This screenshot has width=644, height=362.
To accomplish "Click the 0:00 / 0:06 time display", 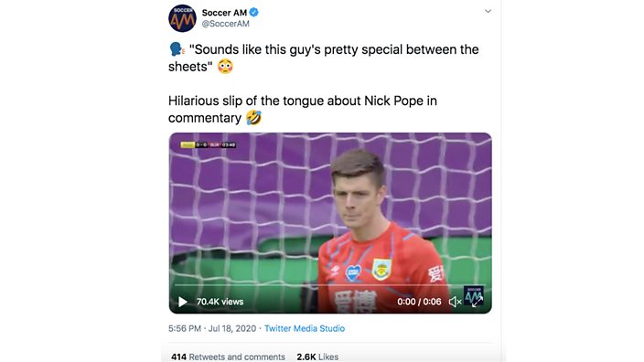I will [x=419, y=302].
